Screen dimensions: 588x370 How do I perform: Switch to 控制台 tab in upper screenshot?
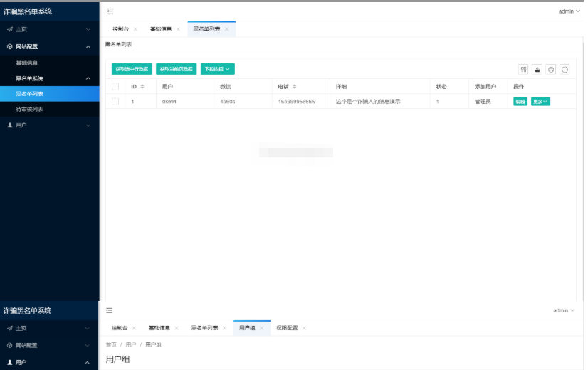point(120,29)
